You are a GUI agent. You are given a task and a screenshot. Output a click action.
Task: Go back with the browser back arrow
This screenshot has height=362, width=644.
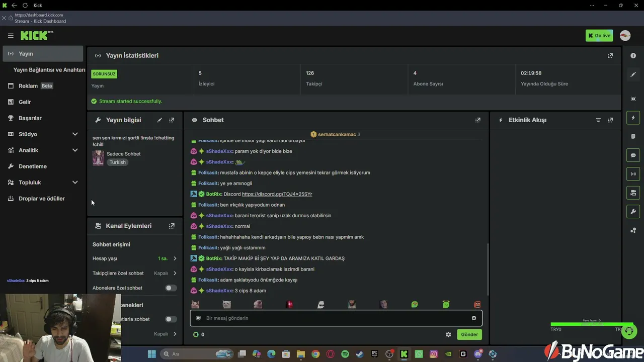(15, 6)
